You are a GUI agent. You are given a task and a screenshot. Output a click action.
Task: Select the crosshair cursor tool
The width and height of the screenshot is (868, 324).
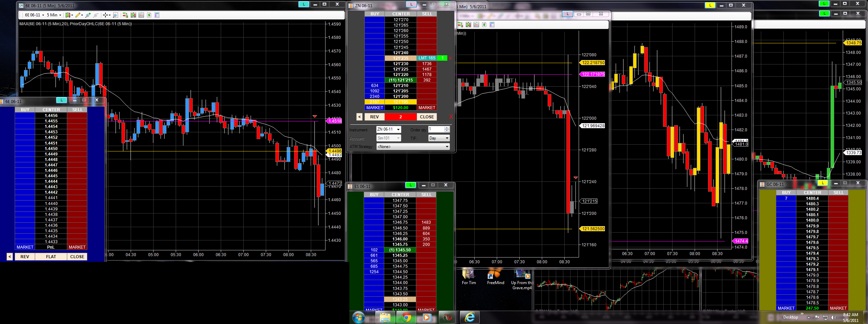coord(106,15)
